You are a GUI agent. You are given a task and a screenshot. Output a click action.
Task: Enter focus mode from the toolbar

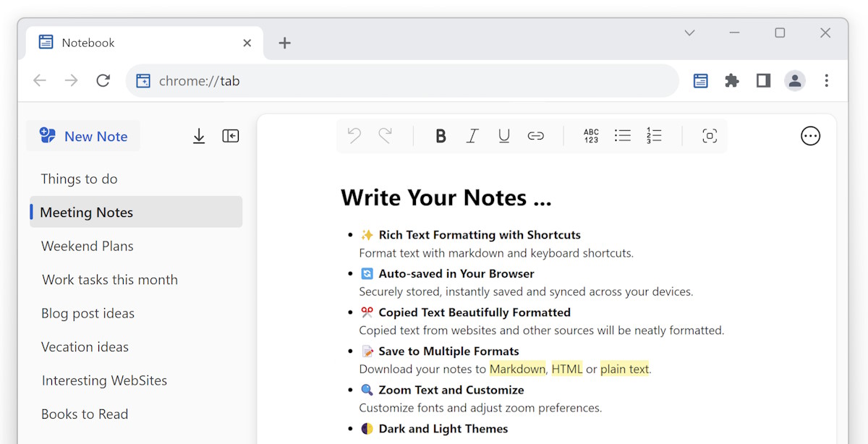coord(710,135)
